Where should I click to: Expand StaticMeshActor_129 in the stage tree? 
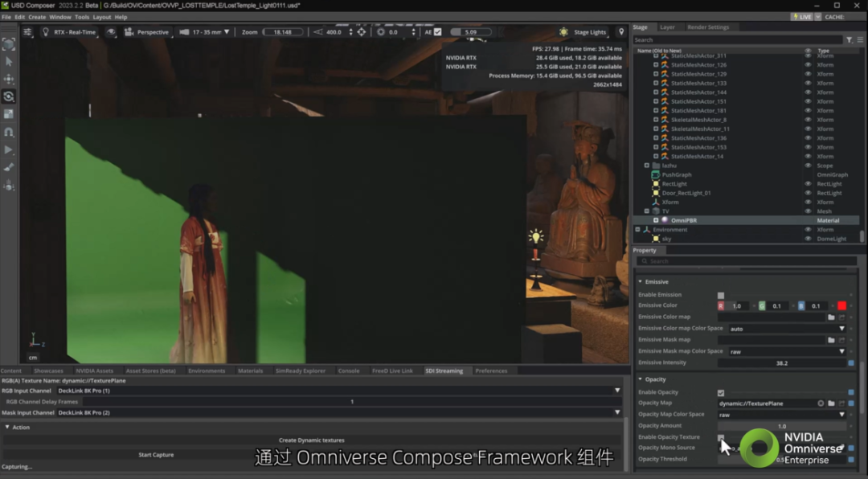(x=656, y=74)
